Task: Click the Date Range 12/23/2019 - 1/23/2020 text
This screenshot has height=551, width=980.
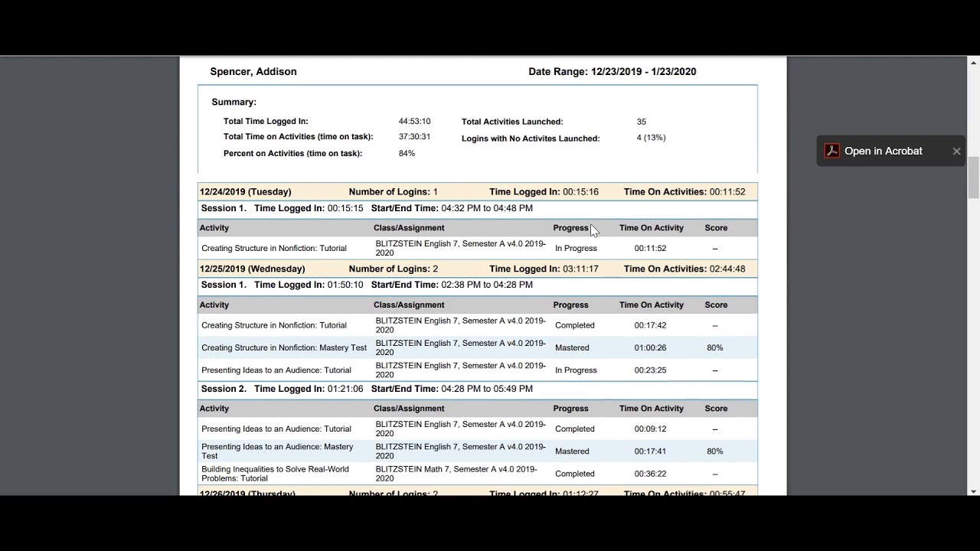Action: point(612,71)
